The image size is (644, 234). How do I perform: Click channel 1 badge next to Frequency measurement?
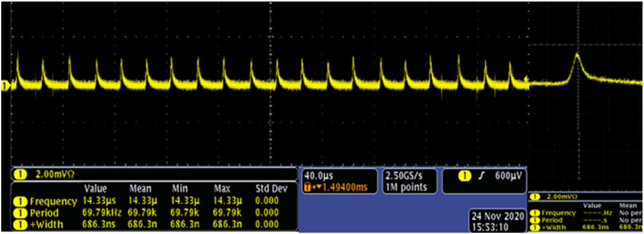click(x=20, y=201)
